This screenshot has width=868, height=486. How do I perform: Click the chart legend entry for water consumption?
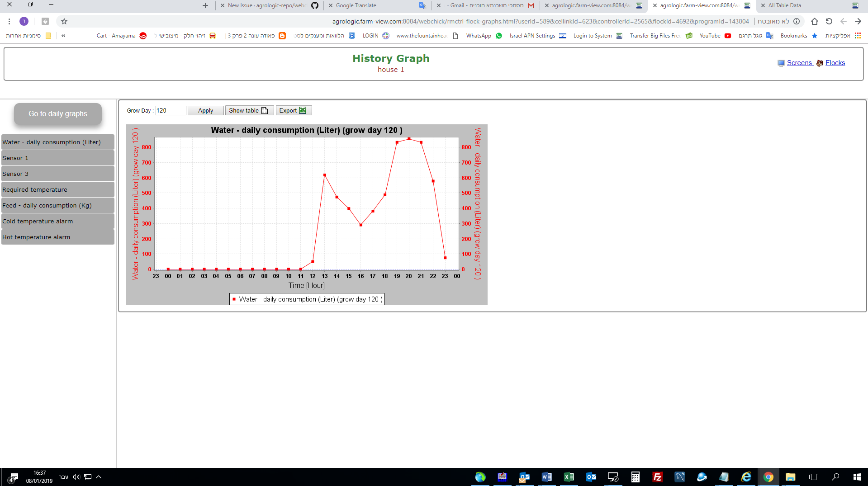[307, 299]
